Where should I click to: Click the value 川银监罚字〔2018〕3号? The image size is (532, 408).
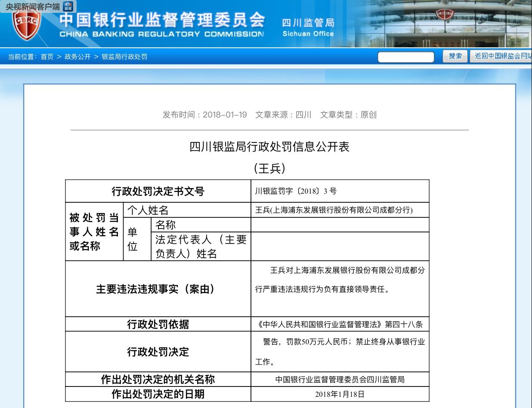[x=296, y=191]
